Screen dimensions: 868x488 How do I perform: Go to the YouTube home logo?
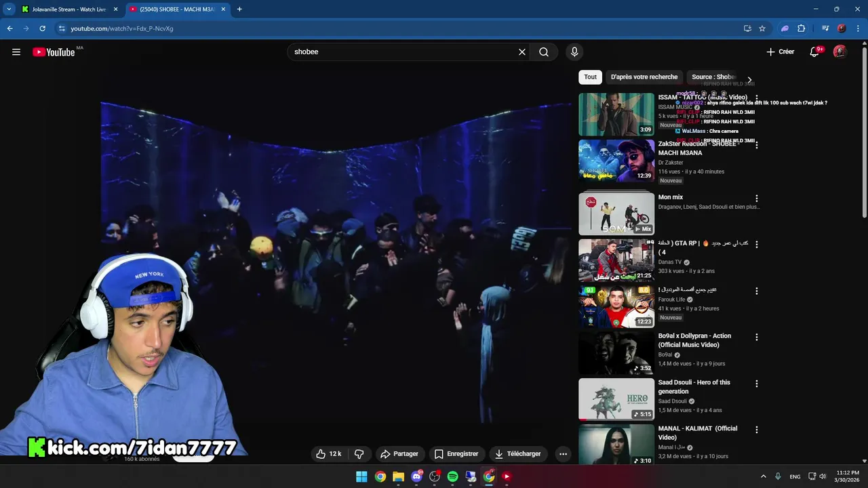54,52
